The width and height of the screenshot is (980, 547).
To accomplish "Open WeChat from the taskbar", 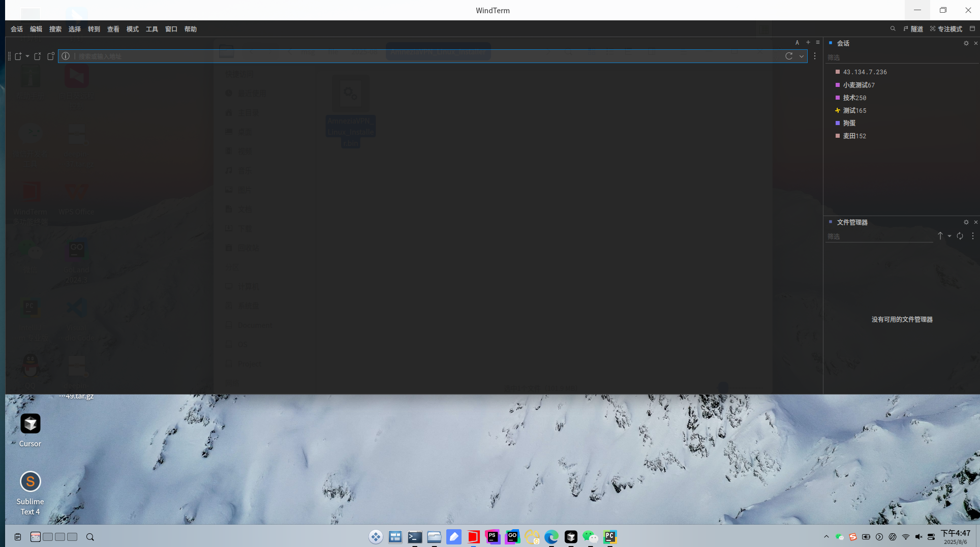I will click(590, 537).
